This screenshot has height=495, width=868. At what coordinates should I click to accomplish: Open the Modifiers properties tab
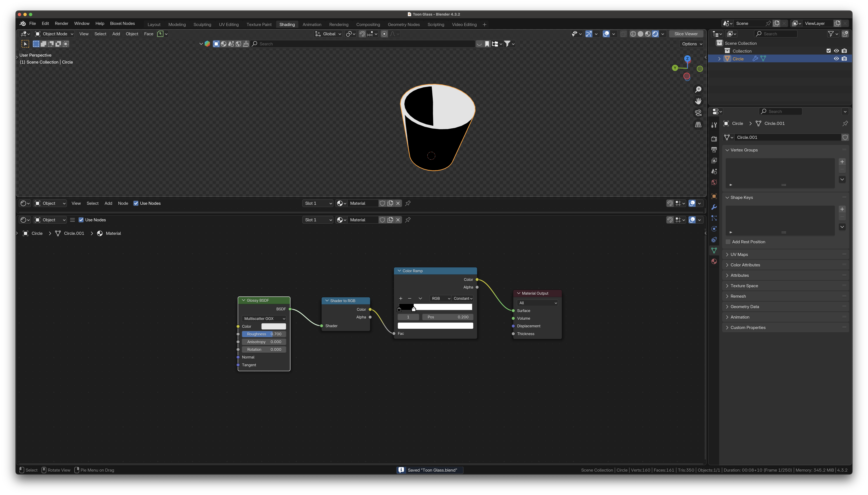714,207
